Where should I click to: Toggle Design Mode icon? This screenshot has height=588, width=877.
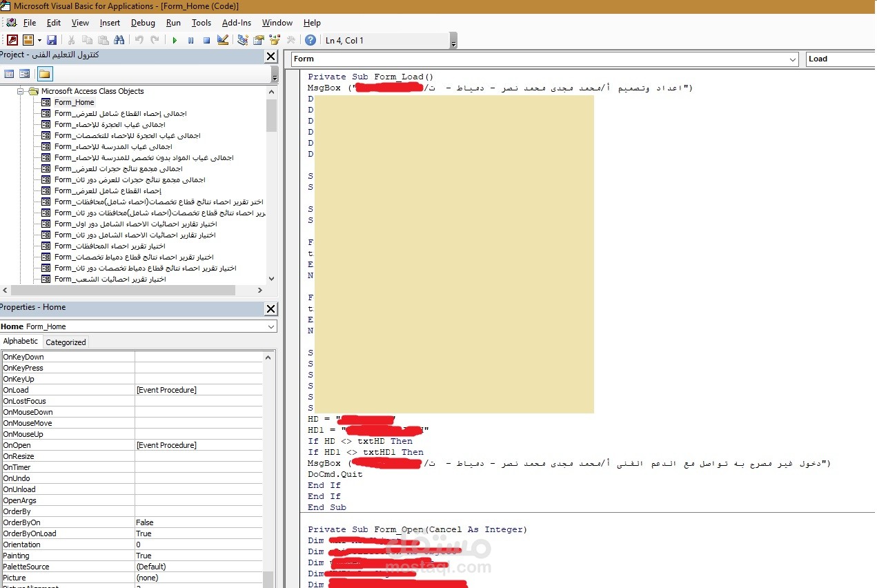pos(222,40)
